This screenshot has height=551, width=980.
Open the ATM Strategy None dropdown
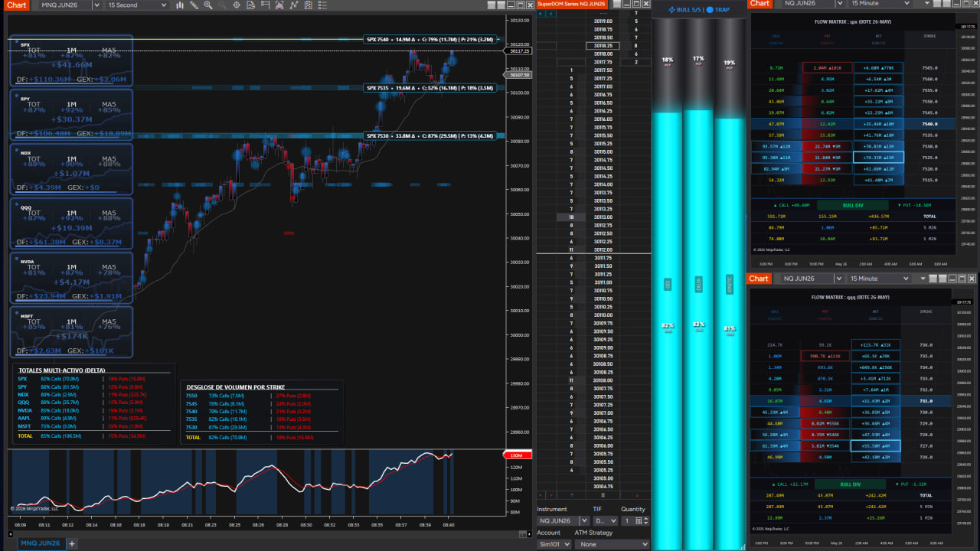[612, 544]
